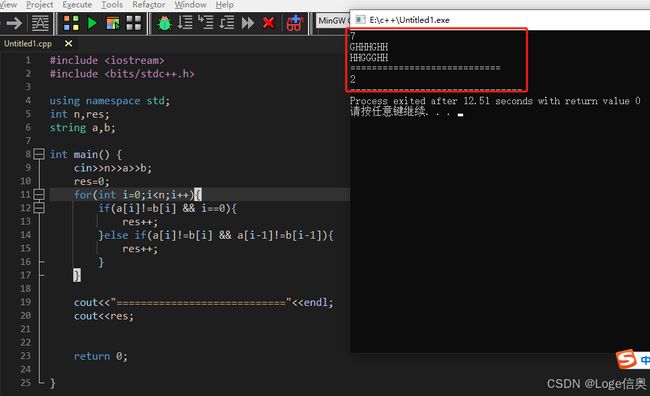Open the Project menu
Screen dimensions: 650x396
point(39,5)
